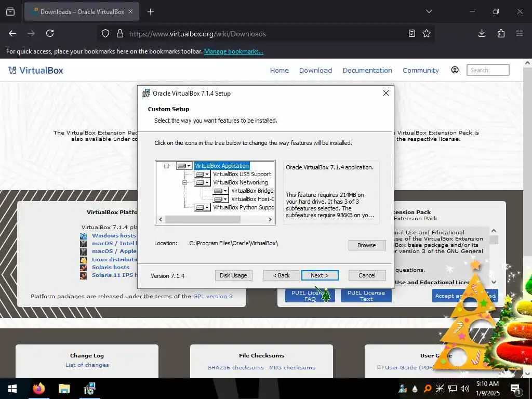The image size is (532, 399).
Task: Open VirtualBox Host-Only feature dropdown
Action: click(220, 199)
